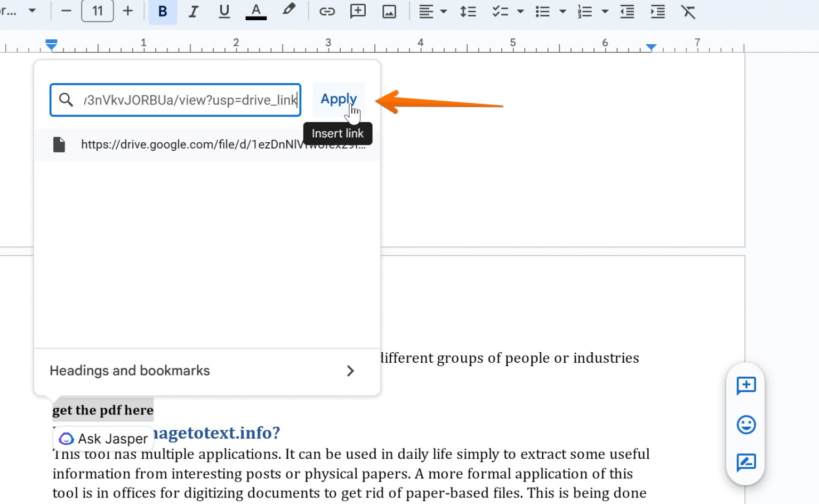Open the emoji reaction tool

coord(745,425)
